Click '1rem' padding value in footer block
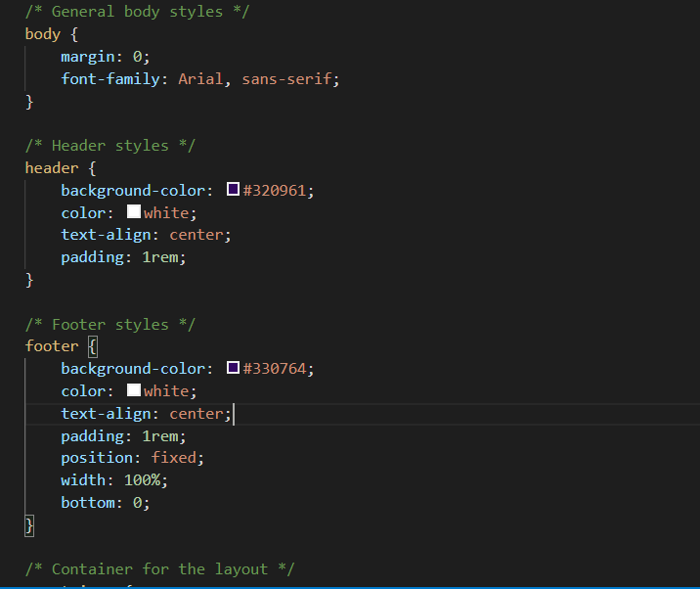700x589 pixels. (159, 436)
